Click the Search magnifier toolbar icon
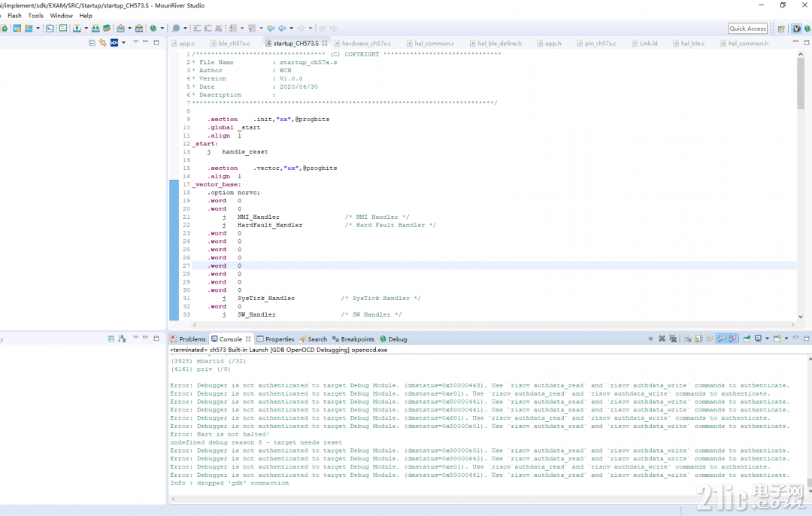The width and height of the screenshot is (812, 516). (x=176, y=29)
